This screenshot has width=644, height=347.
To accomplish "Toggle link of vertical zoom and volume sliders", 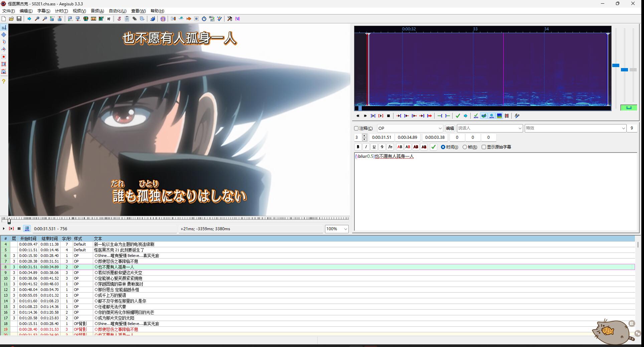I will (629, 107).
